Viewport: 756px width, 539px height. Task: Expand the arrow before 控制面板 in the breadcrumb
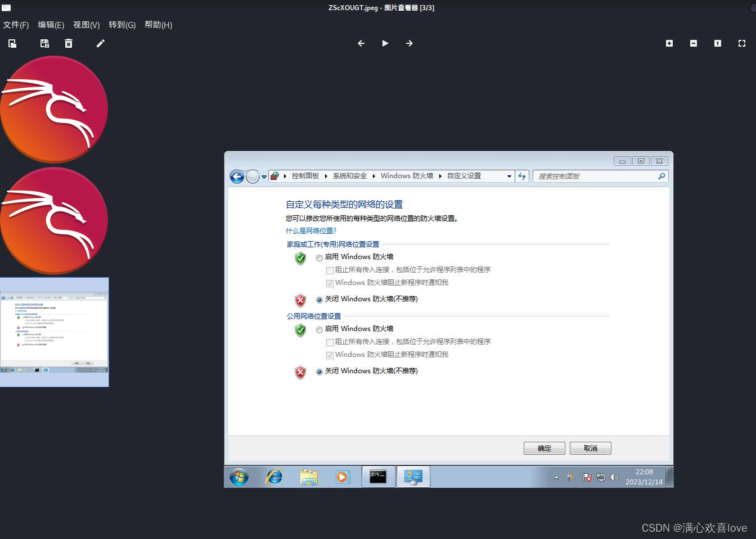285,176
